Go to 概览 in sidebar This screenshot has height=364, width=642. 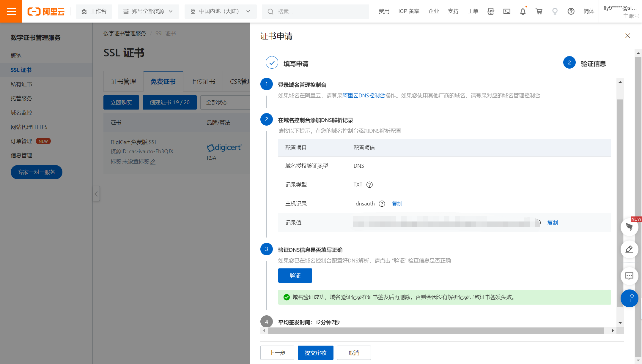16,56
